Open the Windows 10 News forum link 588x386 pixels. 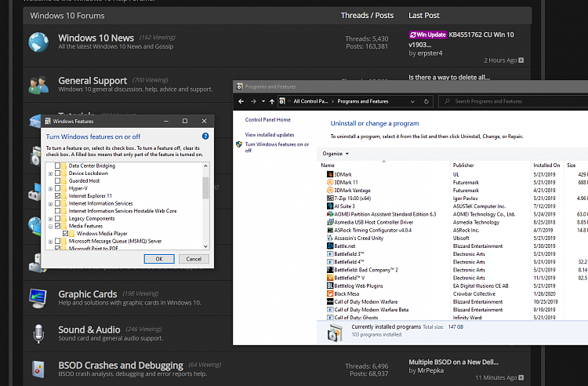96,38
